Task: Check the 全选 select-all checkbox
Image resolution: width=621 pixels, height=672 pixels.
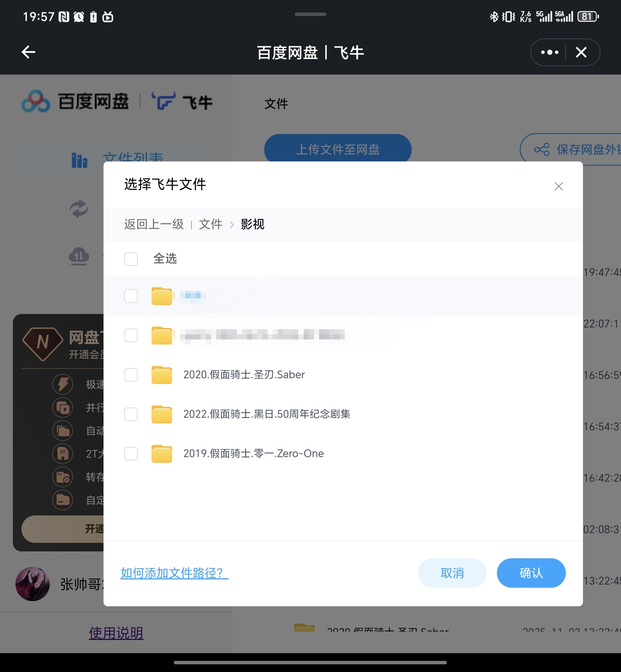Action: [x=131, y=259]
